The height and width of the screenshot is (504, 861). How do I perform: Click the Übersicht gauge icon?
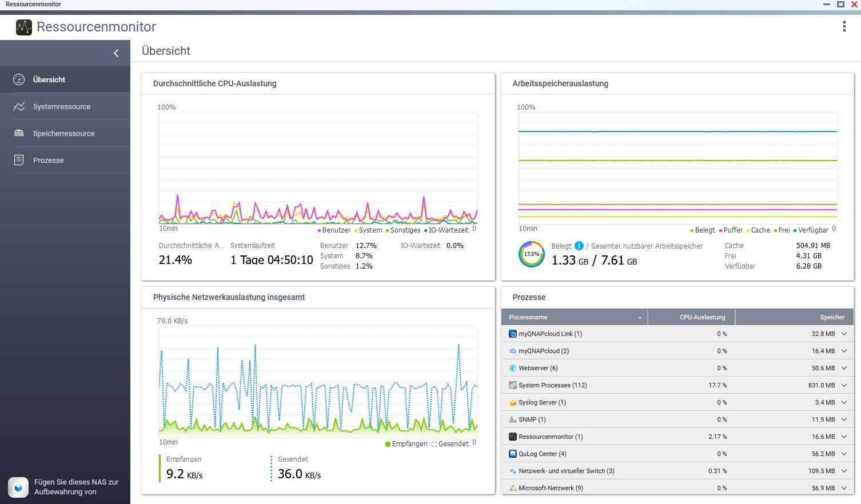(x=19, y=79)
